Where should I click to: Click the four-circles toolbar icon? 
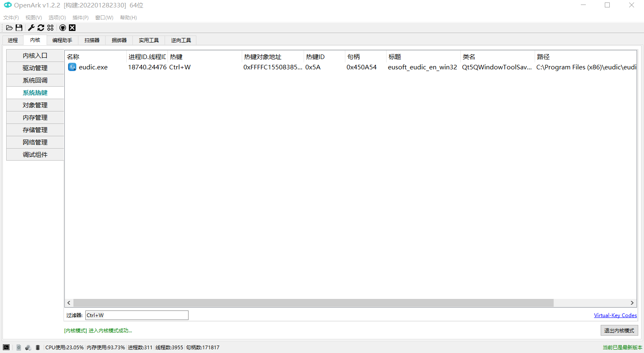coord(50,28)
